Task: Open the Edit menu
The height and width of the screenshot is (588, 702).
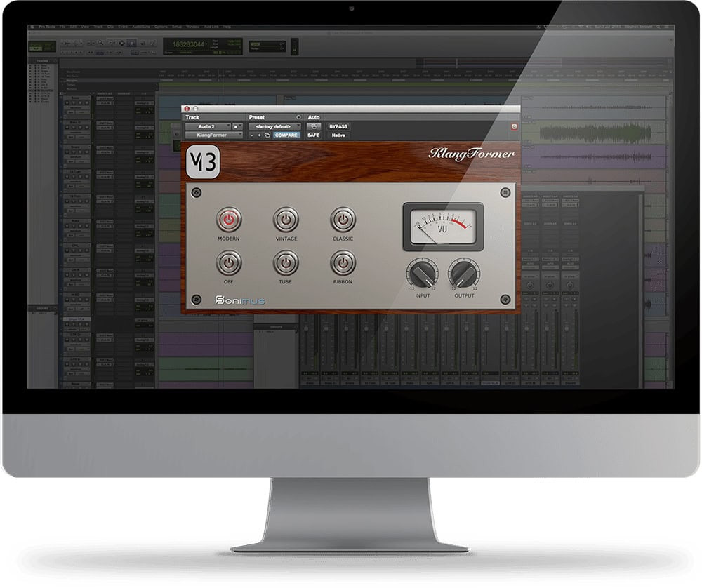Action: click(73, 27)
